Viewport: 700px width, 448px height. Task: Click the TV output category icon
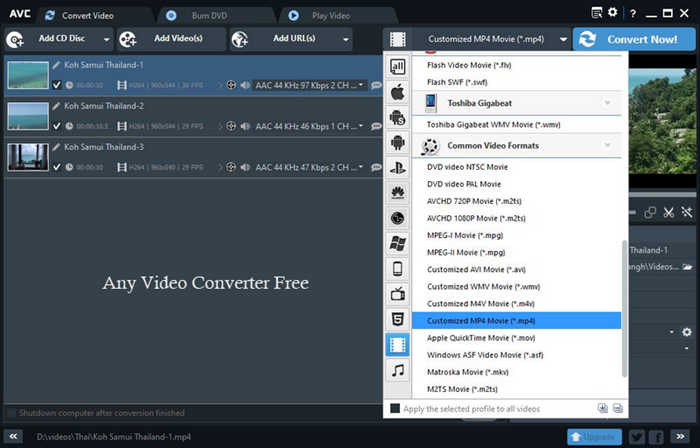(397, 294)
